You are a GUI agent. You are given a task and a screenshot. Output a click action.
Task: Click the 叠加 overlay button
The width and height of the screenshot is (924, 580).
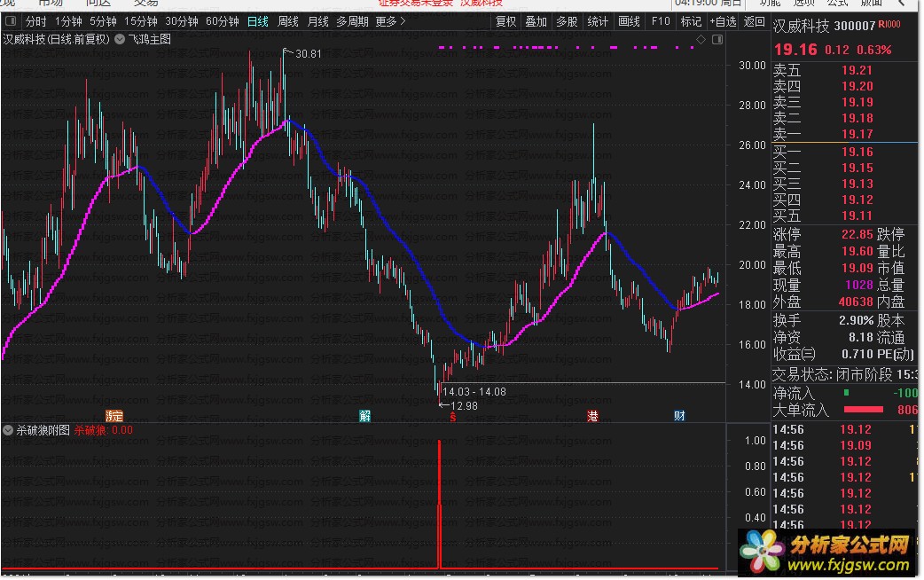tap(536, 22)
